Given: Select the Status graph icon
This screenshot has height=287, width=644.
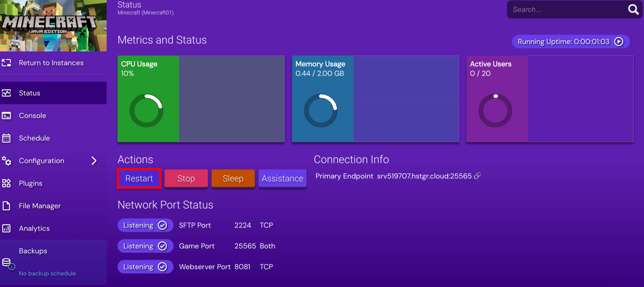Looking at the screenshot, I should tap(7, 93).
